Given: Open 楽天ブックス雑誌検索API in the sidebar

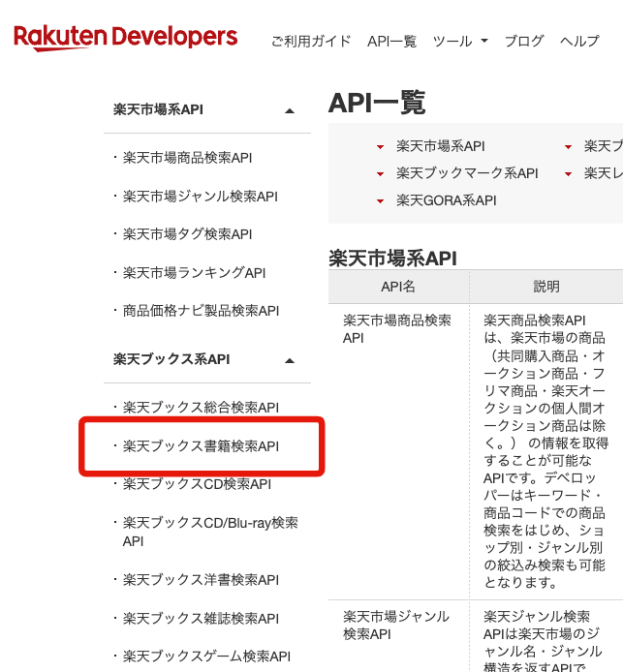Looking at the screenshot, I should click(201, 619).
